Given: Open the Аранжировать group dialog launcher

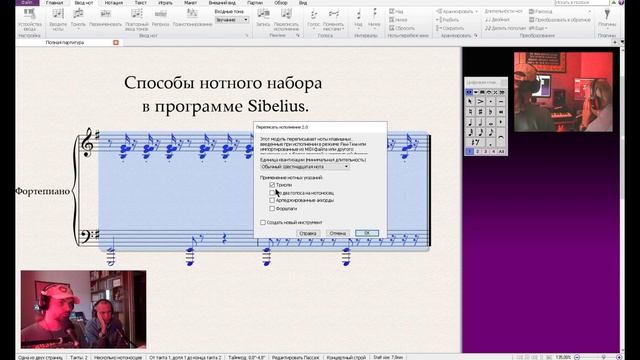Looking at the screenshot, I should [476, 36].
